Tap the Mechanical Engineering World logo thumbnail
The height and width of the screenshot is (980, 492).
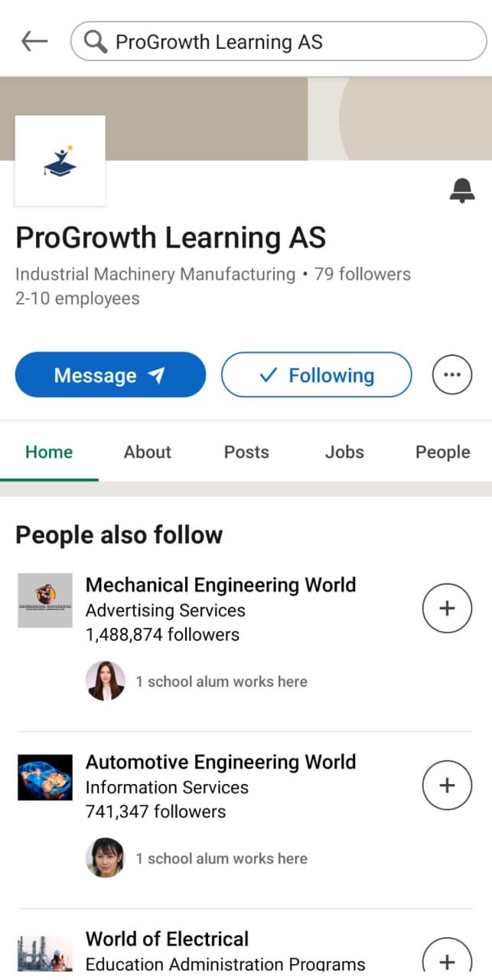coord(45,600)
